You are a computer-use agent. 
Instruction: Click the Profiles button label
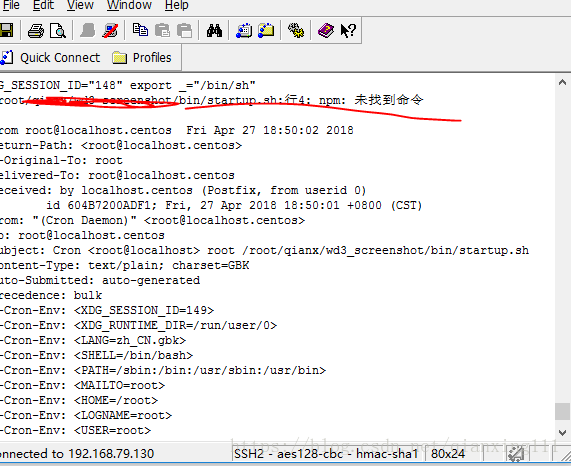(x=152, y=58)
